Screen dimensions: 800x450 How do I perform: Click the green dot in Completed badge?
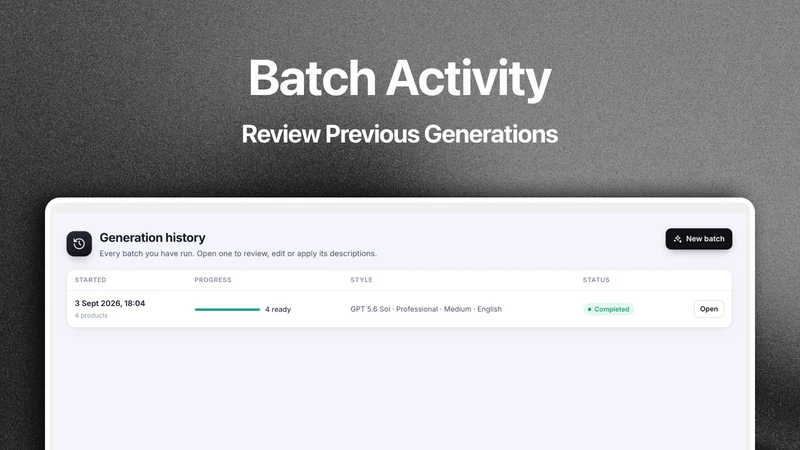[x=589, y=309]
